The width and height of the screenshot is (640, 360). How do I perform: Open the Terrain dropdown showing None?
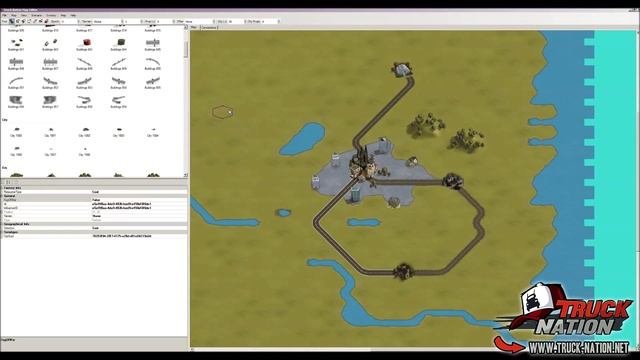pos(108,21)
